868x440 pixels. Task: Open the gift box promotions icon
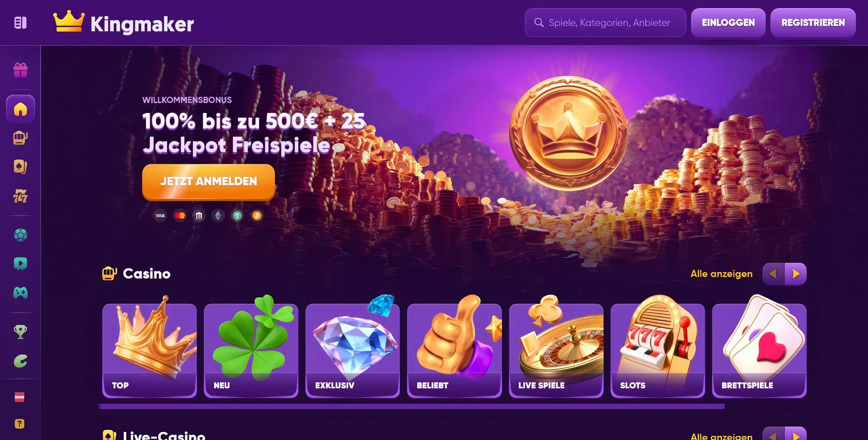click(x=21, y=70)
